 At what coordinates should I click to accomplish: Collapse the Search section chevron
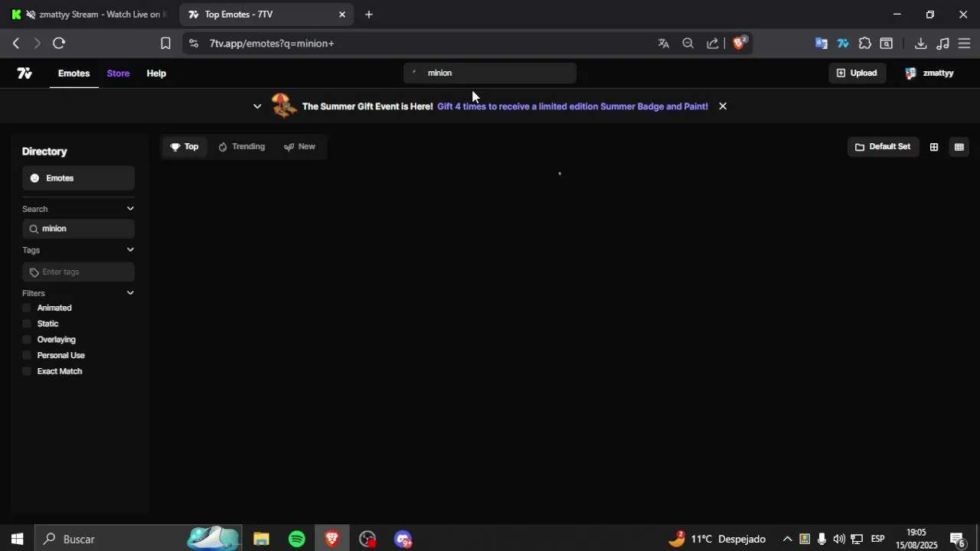[130, 209]
